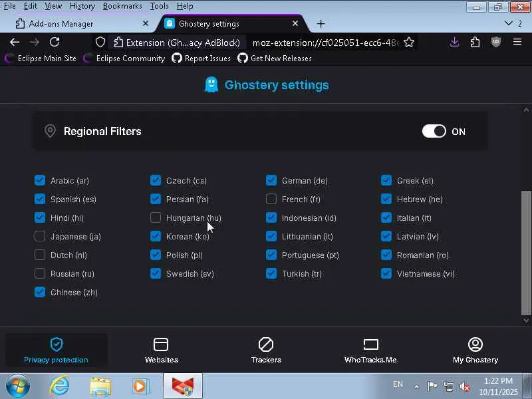Open the hamburger application menu
The image size is (532, 399).
coord(517,42)
